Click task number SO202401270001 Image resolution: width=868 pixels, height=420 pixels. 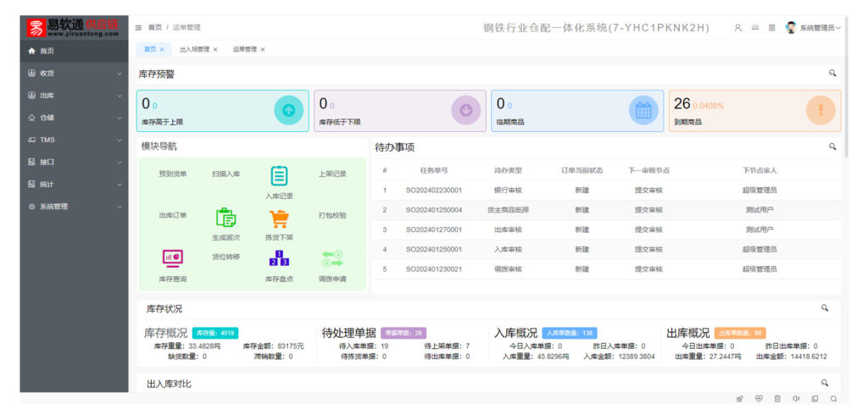[x=433, y=229]
